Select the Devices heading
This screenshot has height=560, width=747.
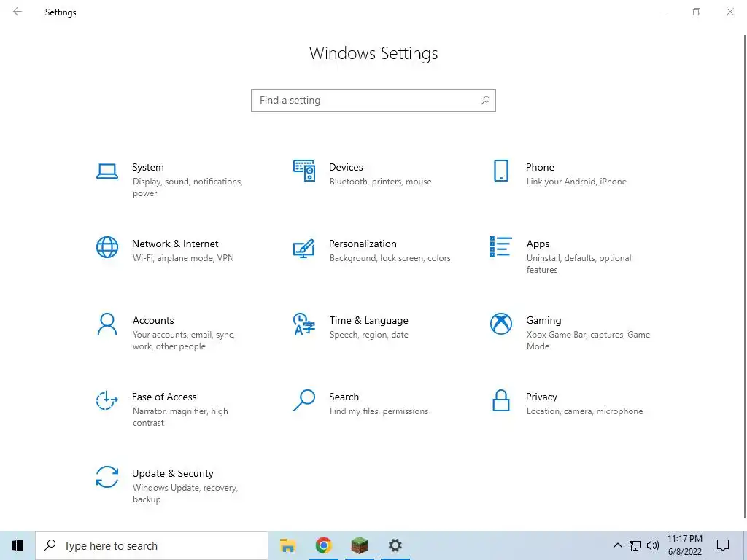346,167
